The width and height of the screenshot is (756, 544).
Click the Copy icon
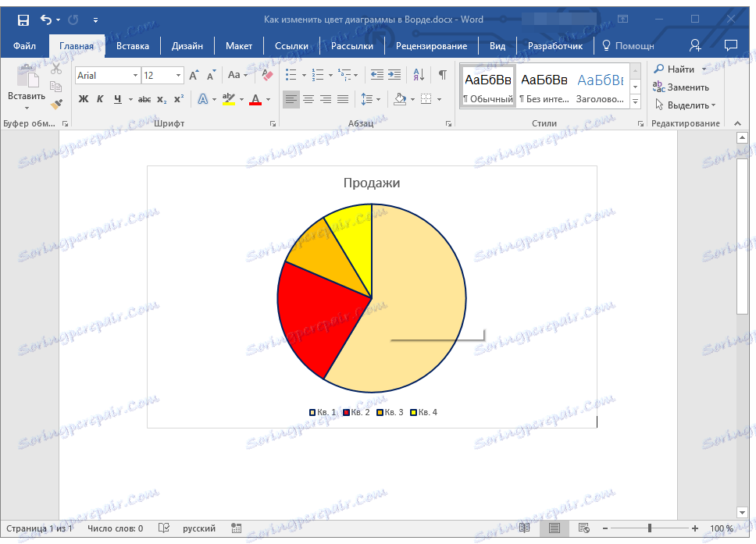click(x=56, y=87)
